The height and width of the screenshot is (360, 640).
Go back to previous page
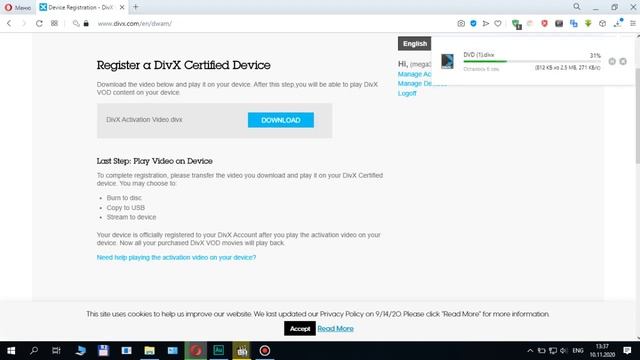click(9, 24)
